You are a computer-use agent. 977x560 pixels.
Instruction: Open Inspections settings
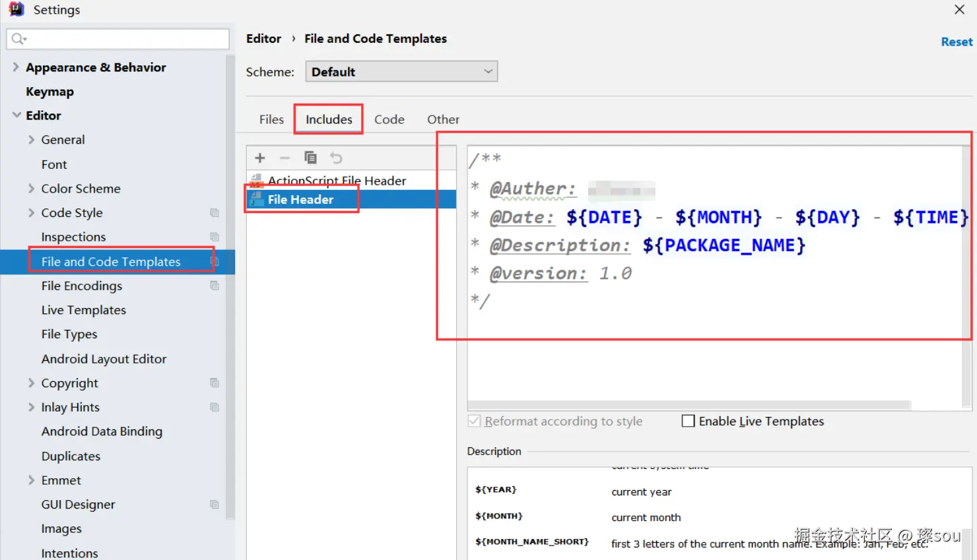[73, 237]
